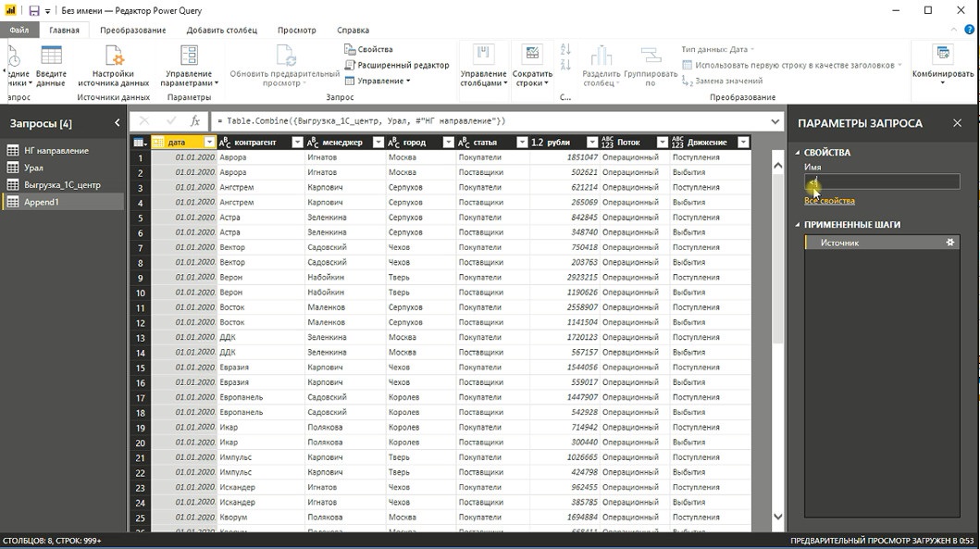
Task: Click the Введите данные table icon
Action: [x=51, y=56]
